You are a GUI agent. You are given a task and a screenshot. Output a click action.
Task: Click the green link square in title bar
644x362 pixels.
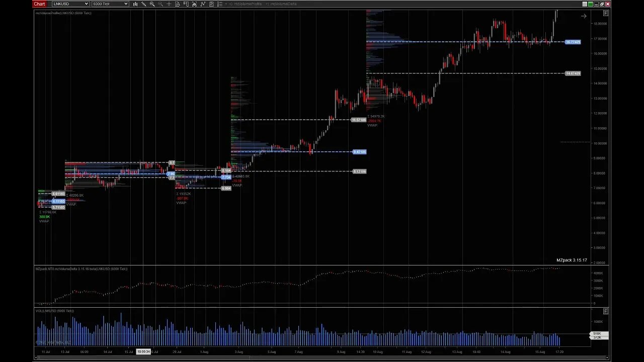tap(591, 4)
